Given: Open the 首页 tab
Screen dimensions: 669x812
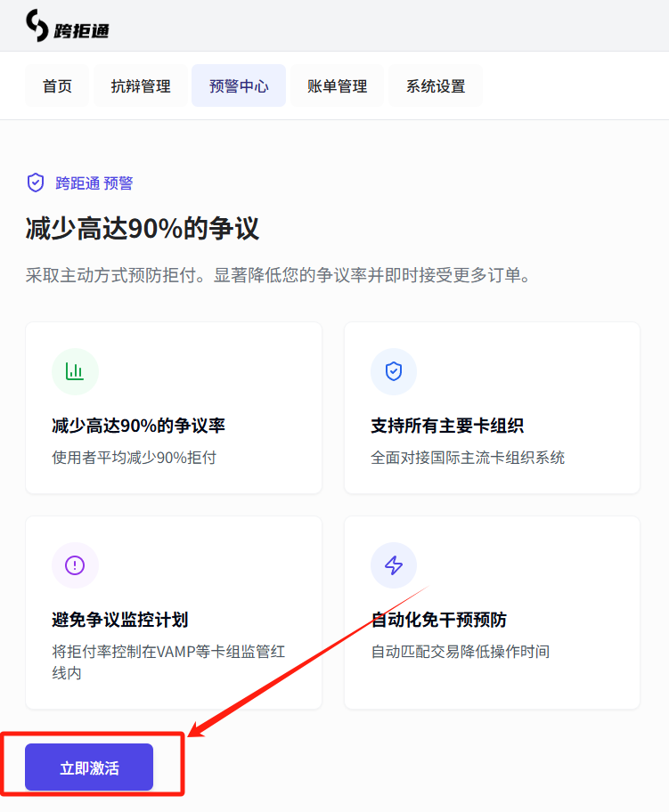Looking at the screenshot, I should point(57,85).
